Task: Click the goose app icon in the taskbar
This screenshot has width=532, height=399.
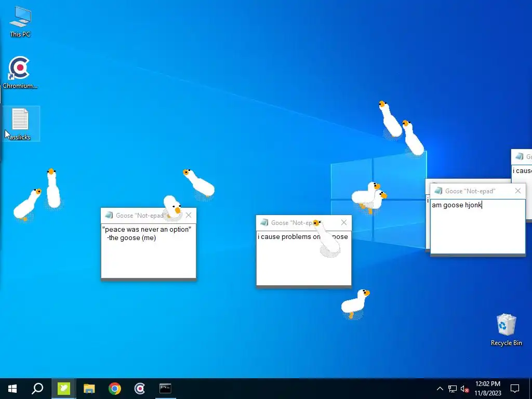Action: pyautogui.click(x=63, y=389)
